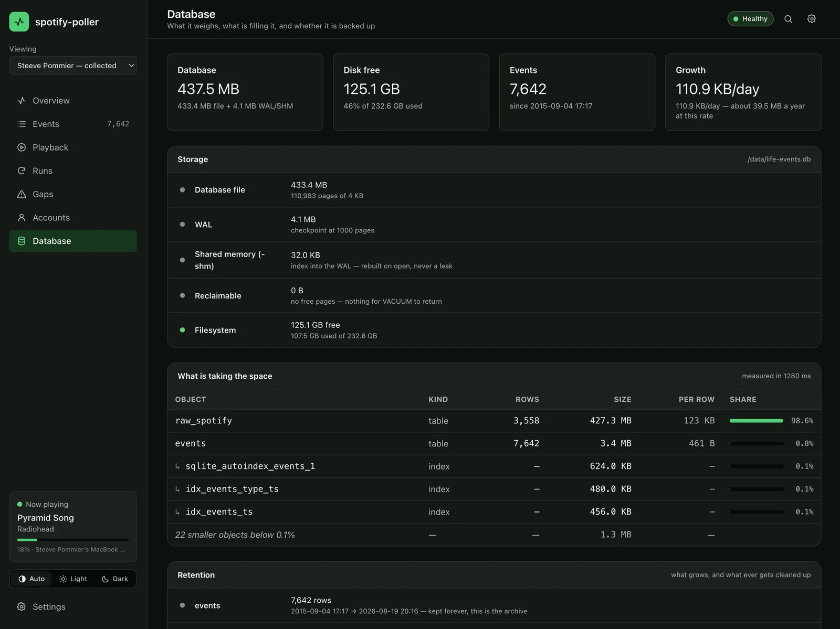Open the Events page in sidebar
The height and width of the screenshot is (629, 840).
(x=73, y=124)
